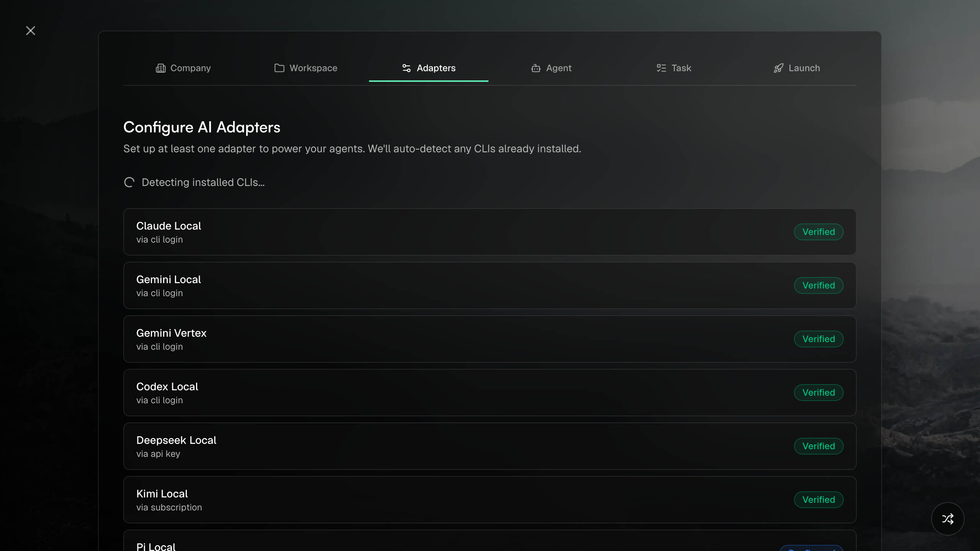
Task: Open the Workspace tab
Action: click(306, 68)
